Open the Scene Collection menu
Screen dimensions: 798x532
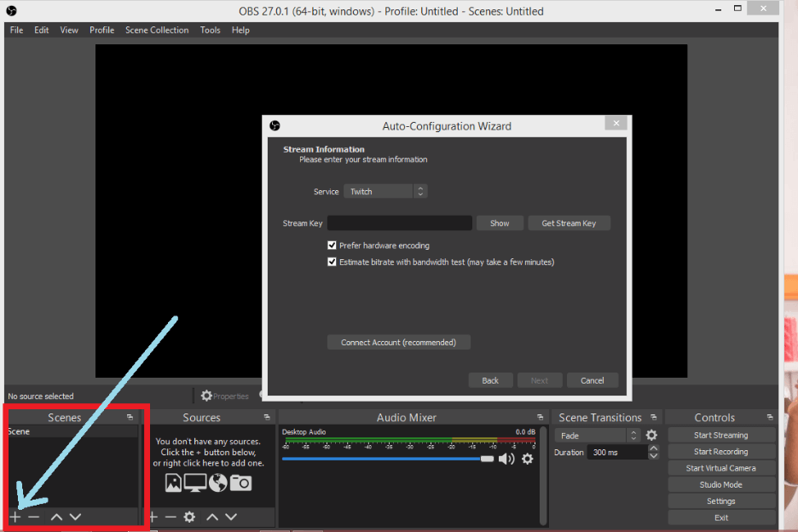point(157,30)
